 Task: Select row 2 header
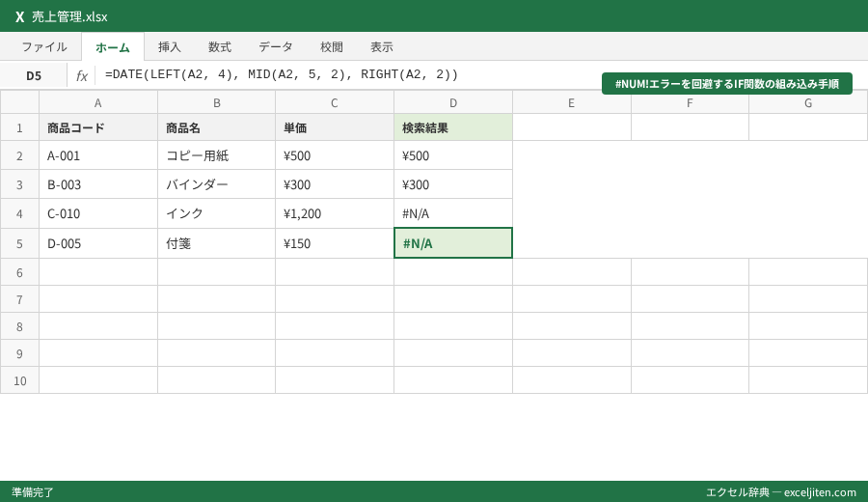[x=19, y=155]
